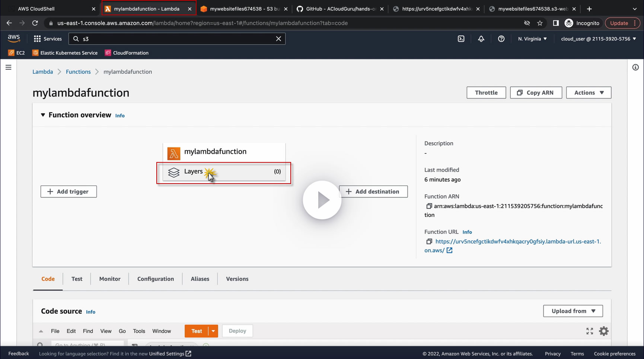Click Add trigger

[x=68, y=191]
